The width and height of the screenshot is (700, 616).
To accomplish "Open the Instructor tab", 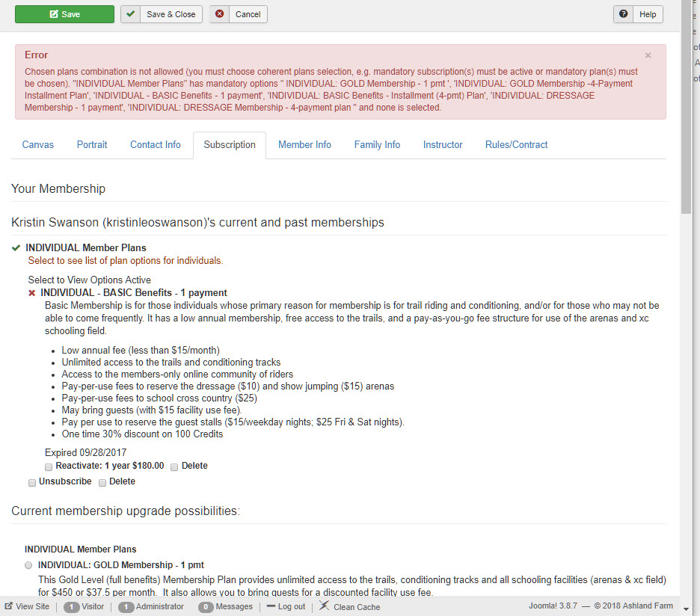I will [443, 144].
